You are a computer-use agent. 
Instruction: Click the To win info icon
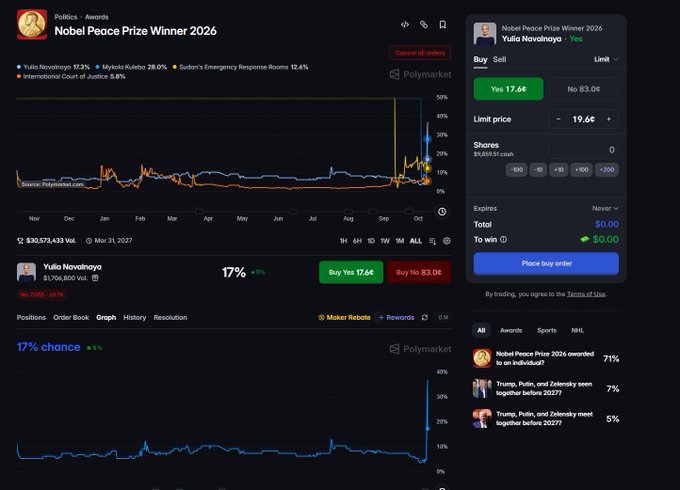coord(503,239)
